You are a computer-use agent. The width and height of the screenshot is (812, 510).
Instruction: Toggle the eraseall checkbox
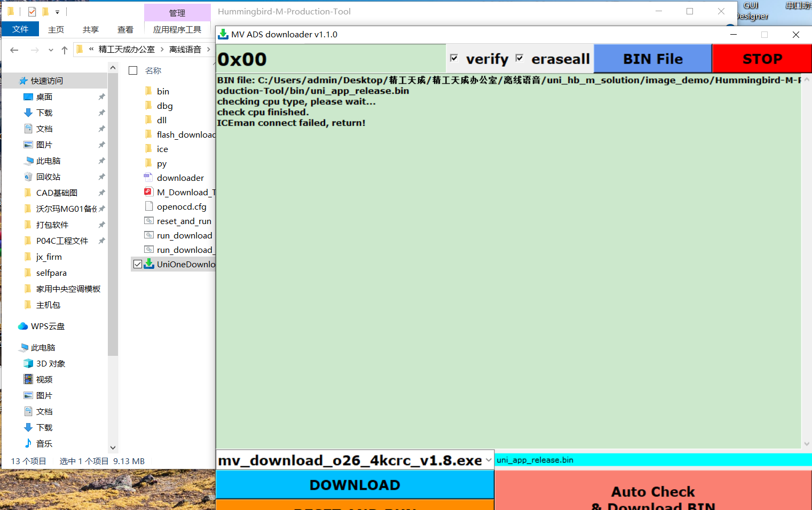pos(519,58)
